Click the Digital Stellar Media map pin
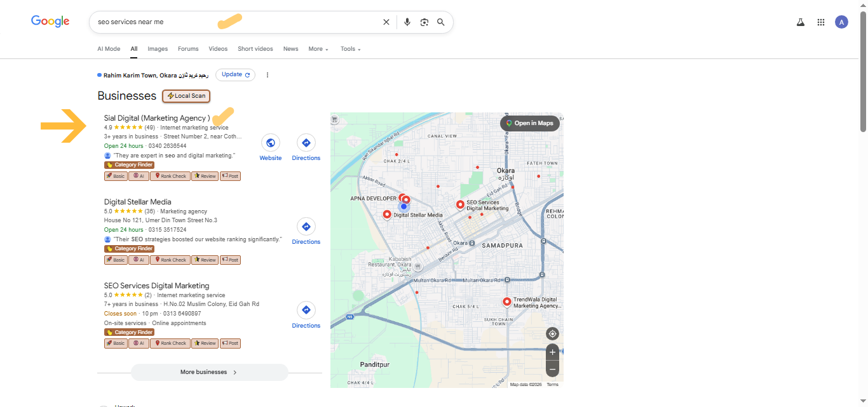Viewport: 868px width, 407px height. [x=387, y=215]
